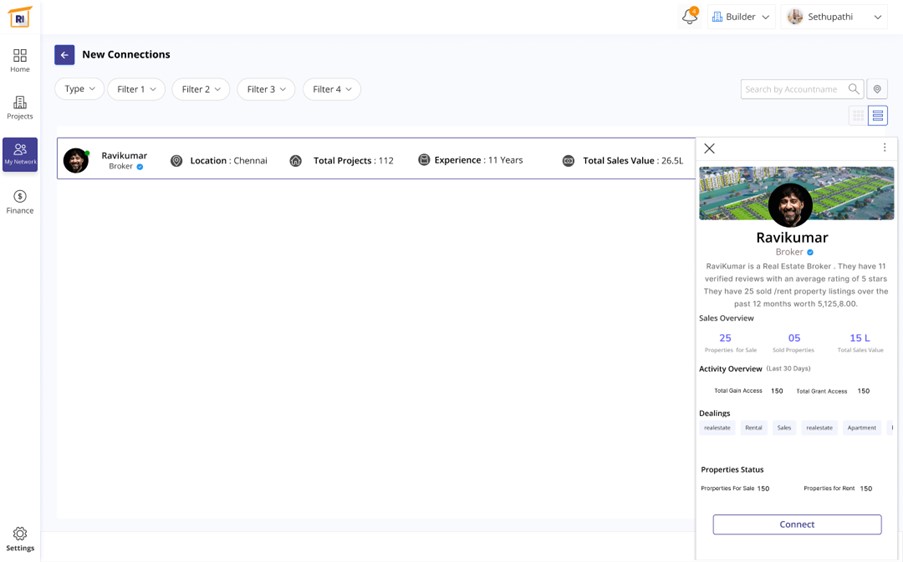Image resolution: width=903 pixels, height=562 pixels.
Task: Open the three-dot menu in profile panel
Action: tap(884, 148)
